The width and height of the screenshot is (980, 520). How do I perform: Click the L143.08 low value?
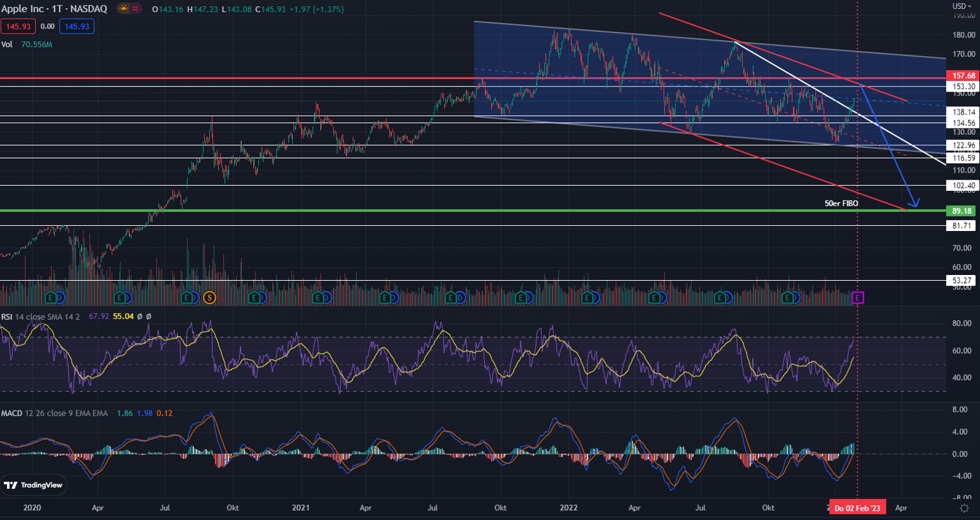237,10
